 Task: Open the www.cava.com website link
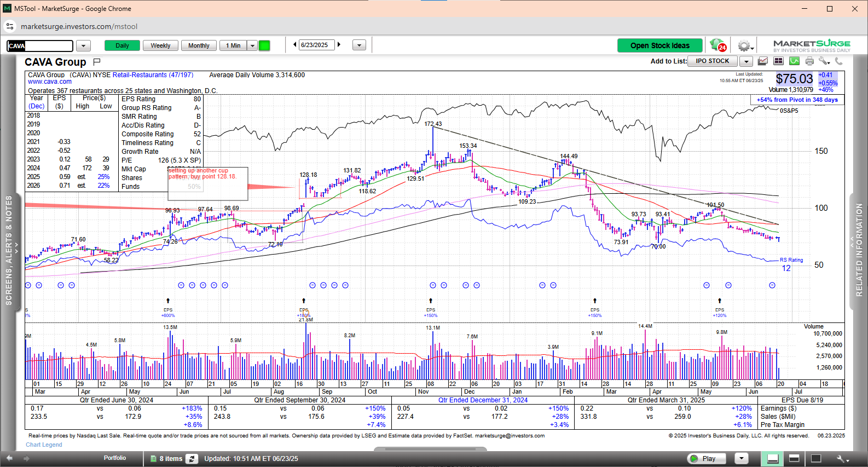[x=50, y=82]
